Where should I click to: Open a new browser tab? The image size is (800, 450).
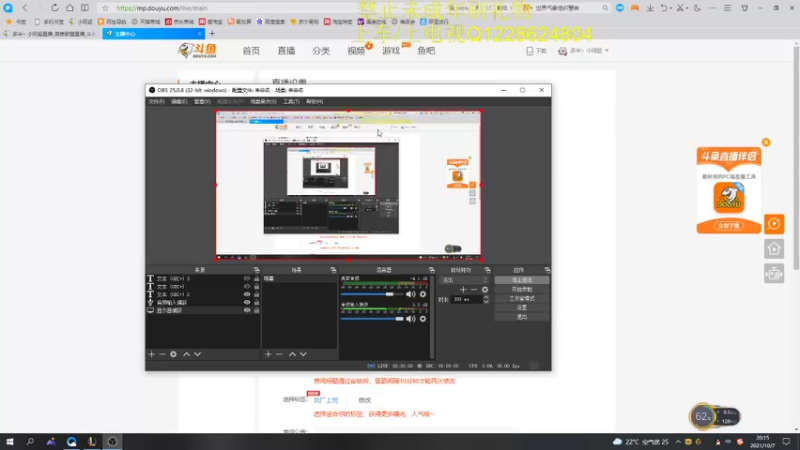click(x=212, y=34)
